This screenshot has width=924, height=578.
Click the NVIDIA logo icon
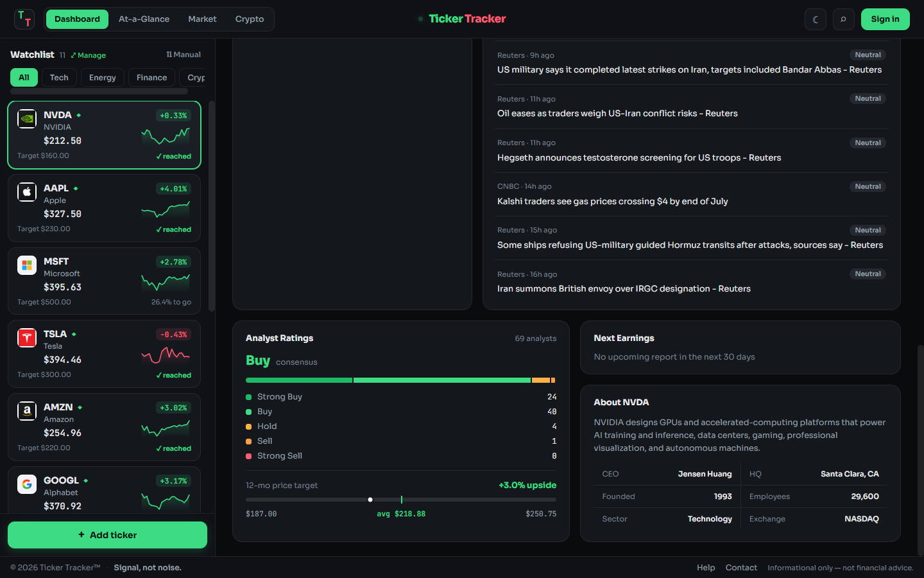[27, 119]
